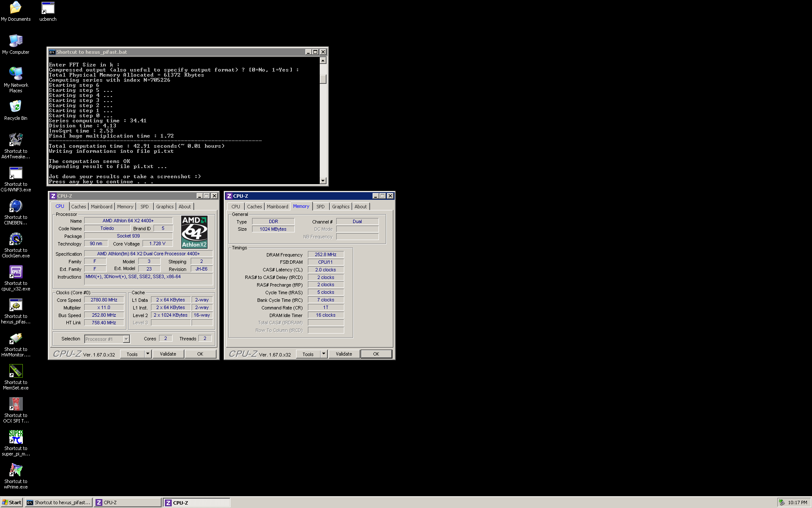Switch to CPU tab in right CPU-Z window
Image resolution: width=812 pixels, height=508 pixels.
point(236,207)
